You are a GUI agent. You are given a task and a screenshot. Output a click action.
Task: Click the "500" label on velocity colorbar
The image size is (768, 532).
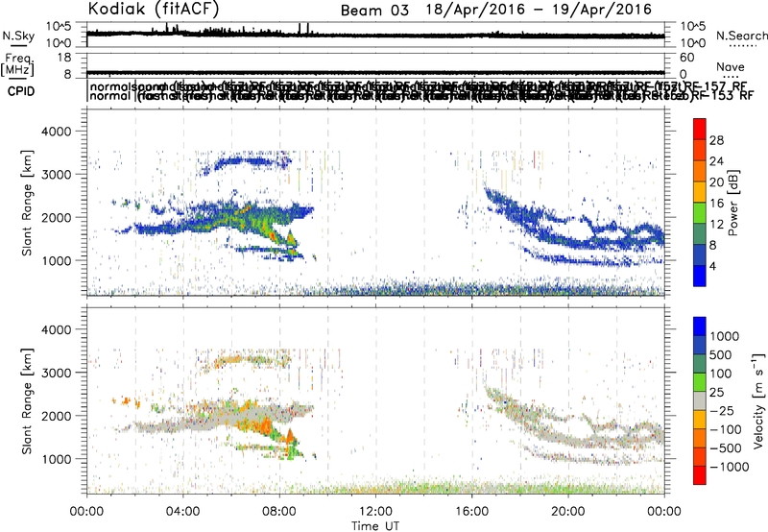[x=721, y=355]
